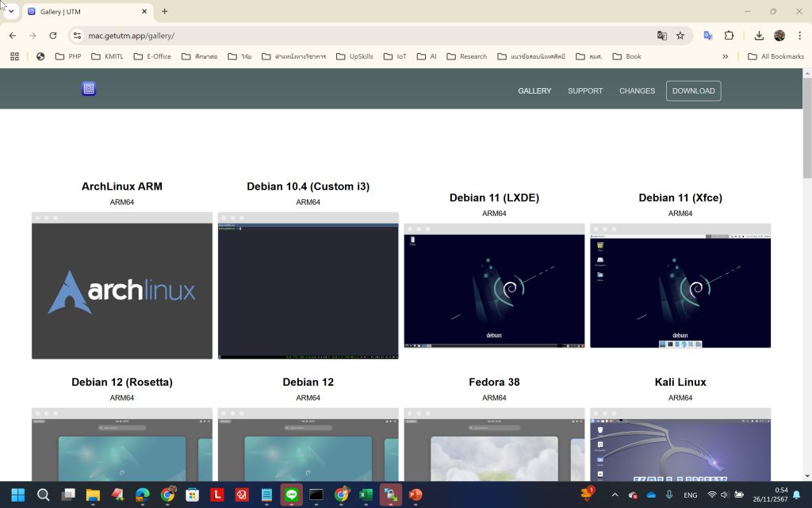This screenshot has height=508, width=812.
Task: Open the SUPPORT navigation link
Action: tap(585, 90)
